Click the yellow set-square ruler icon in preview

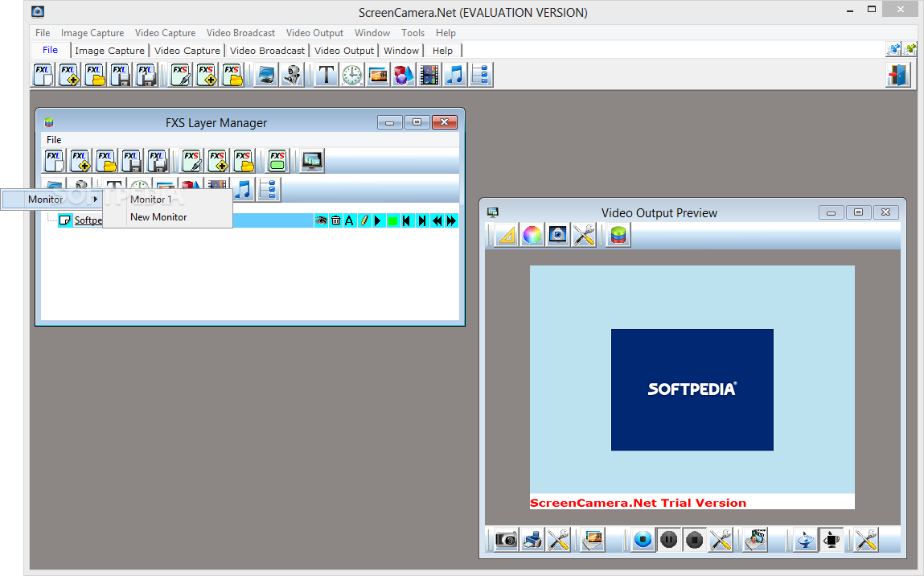(506, 235)
